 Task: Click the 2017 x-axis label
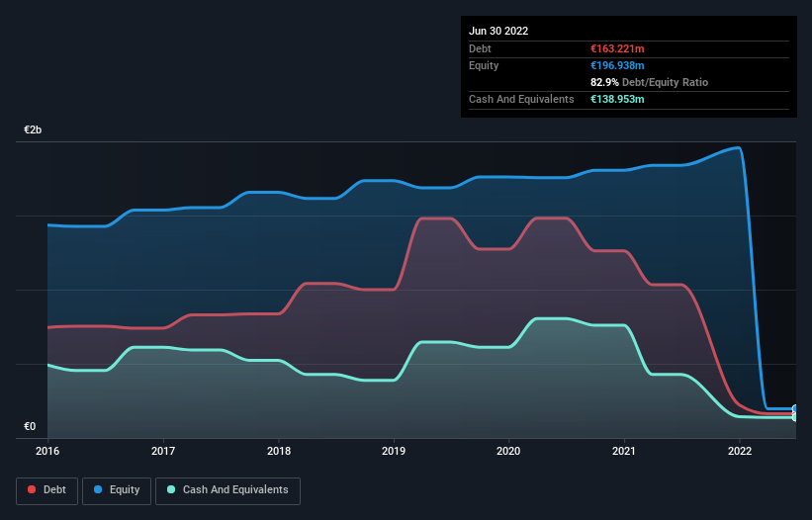click(x=163, y=451)
